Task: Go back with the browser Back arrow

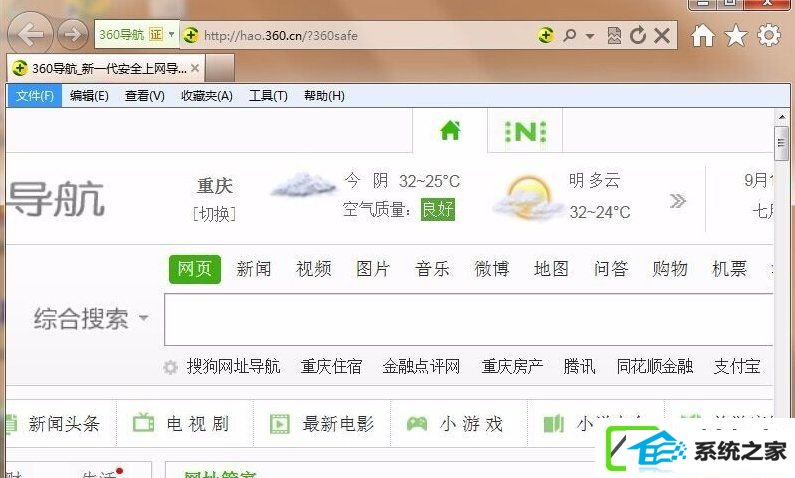Action: point(29,34)
